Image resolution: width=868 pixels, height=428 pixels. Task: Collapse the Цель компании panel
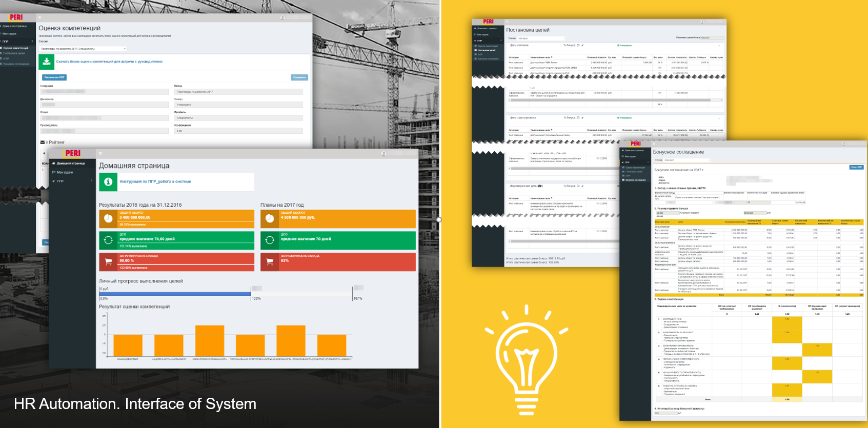tap(719, 45)
